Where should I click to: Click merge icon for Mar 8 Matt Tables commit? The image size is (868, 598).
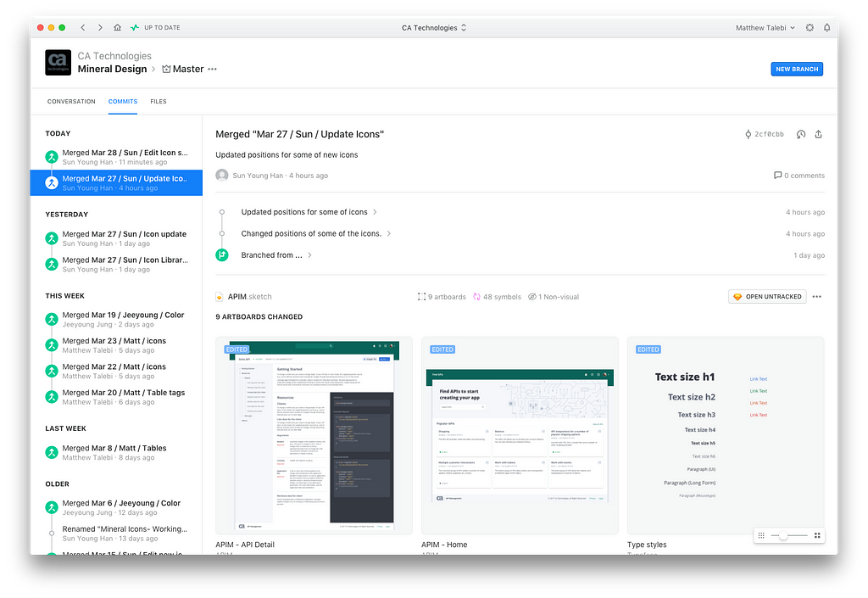[52, 453]
